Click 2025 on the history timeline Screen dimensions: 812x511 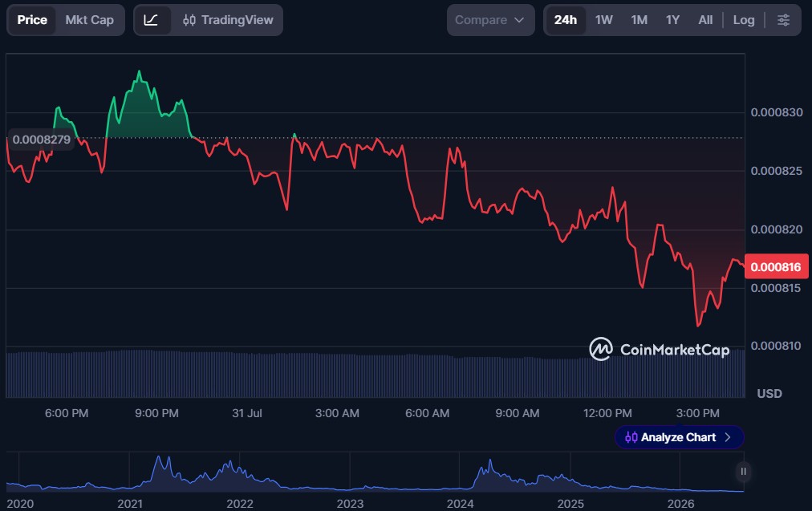tap(570, 504)
